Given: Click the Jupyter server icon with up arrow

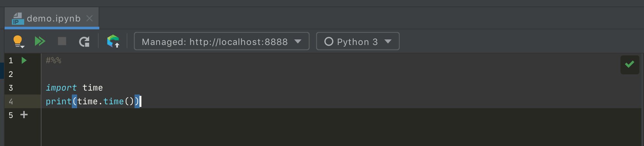Looking at the screenshot, I should pyautogui.click(x=113, y=41).
